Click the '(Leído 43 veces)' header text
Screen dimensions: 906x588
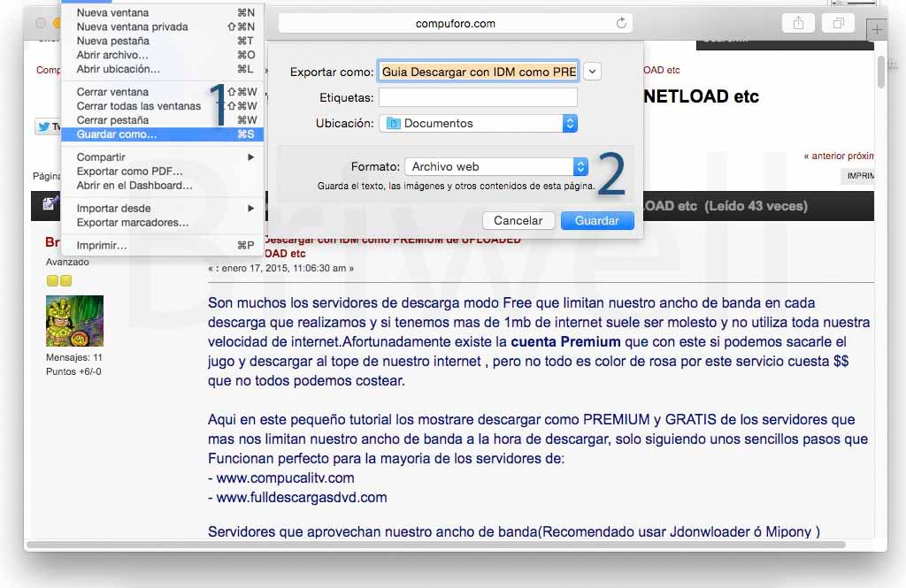coord(756,206)
